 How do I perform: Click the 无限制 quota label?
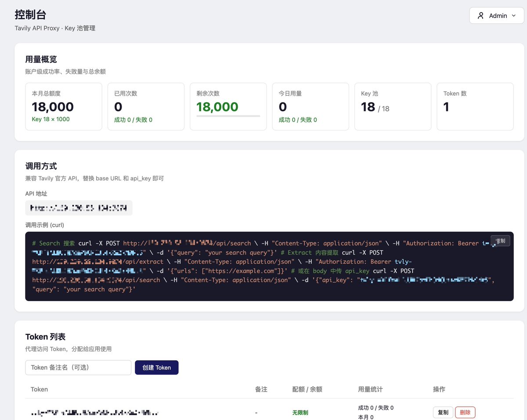[300, 412]
